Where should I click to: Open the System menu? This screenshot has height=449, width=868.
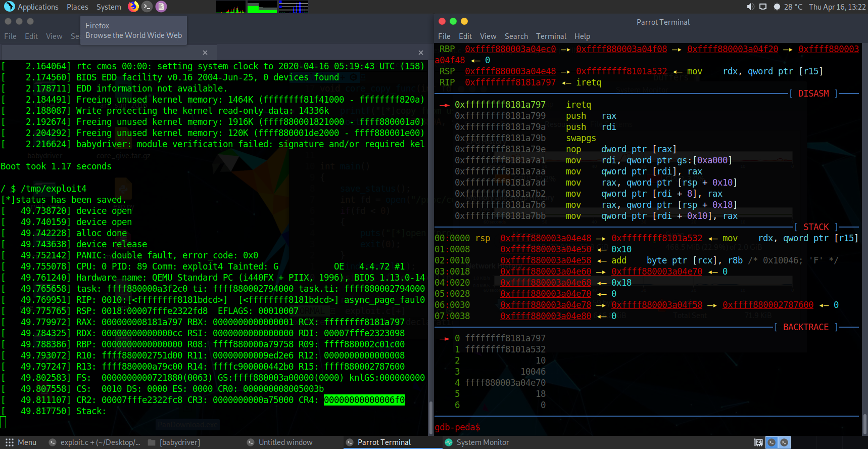[x=109, y=7]
